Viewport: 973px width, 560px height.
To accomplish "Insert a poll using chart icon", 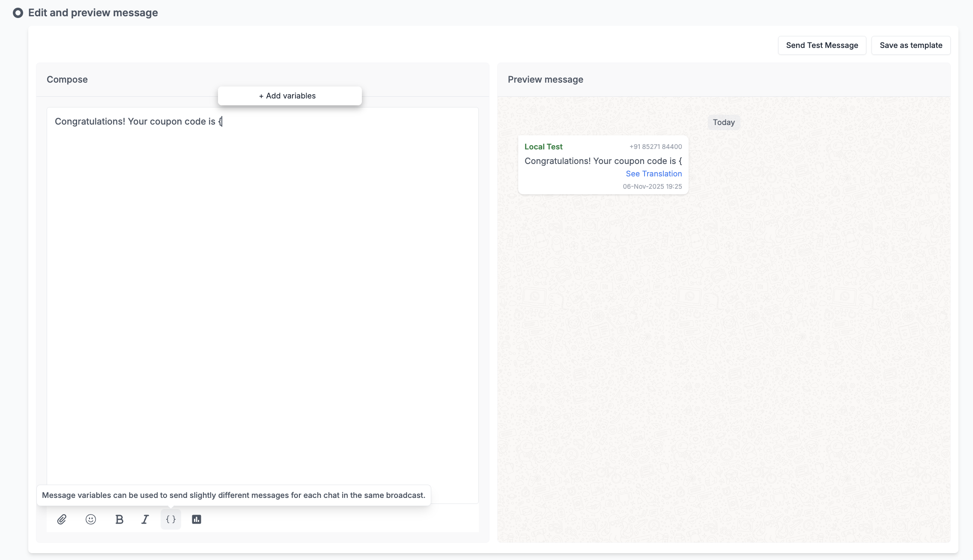I will coord(197,519).
